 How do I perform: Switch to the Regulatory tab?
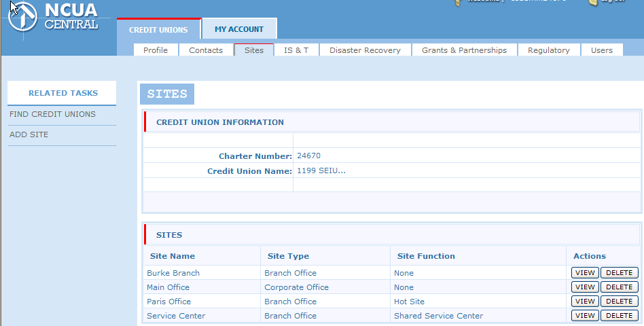[548, 50]
